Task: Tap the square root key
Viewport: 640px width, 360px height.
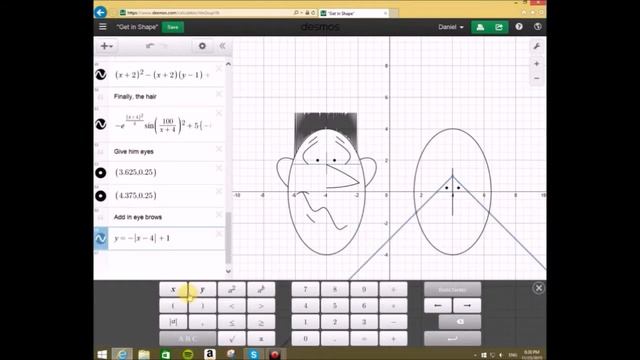Action: (x=231, y=338)
